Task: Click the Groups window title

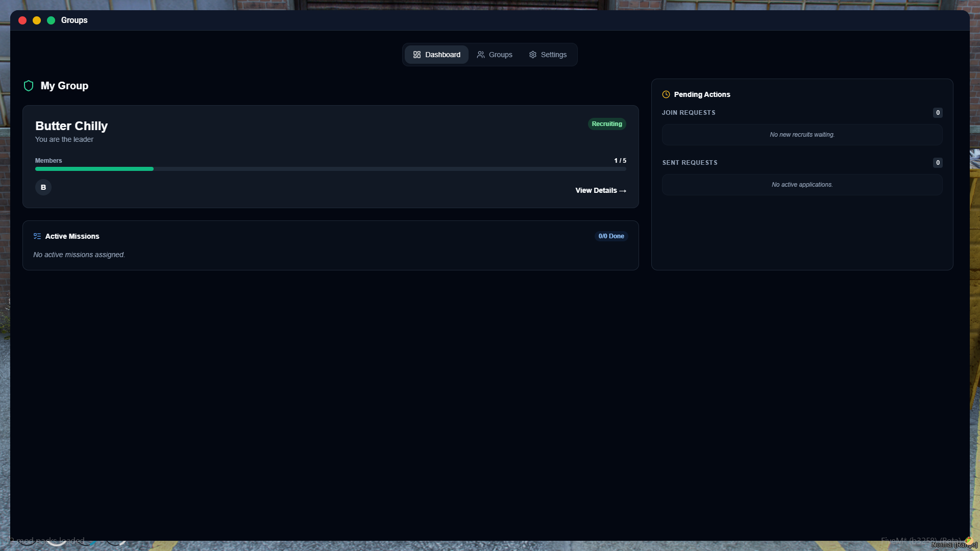Action: coord(74,20)
